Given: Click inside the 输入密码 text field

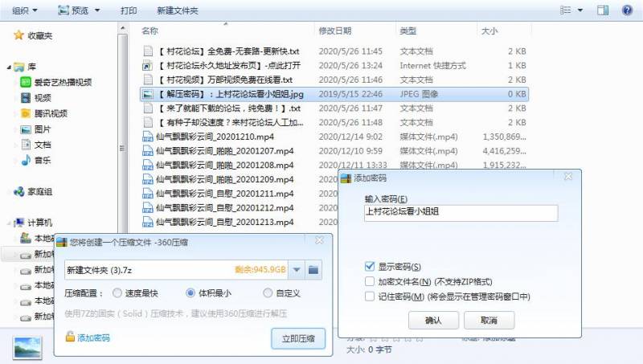Looking at the screenshot, I should click(x=459, y=213).
